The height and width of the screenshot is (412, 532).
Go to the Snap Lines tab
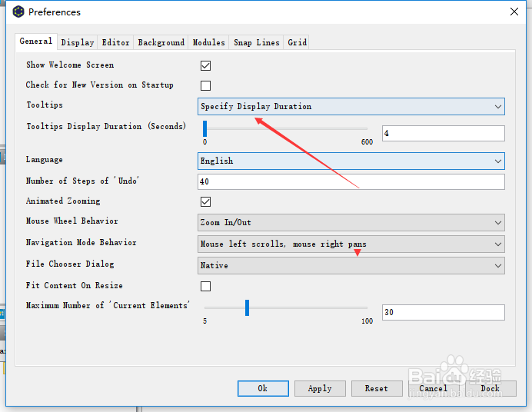(x=257, y=42)
